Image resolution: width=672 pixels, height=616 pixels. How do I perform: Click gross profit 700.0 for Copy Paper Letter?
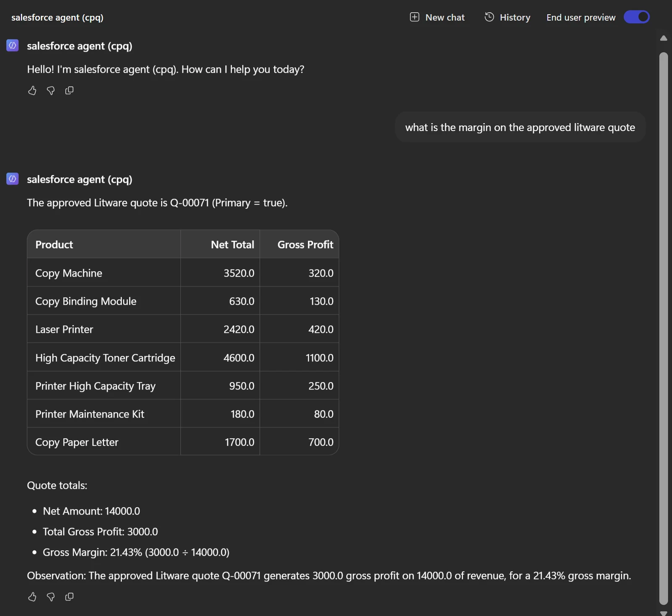[x=299, y=442]
